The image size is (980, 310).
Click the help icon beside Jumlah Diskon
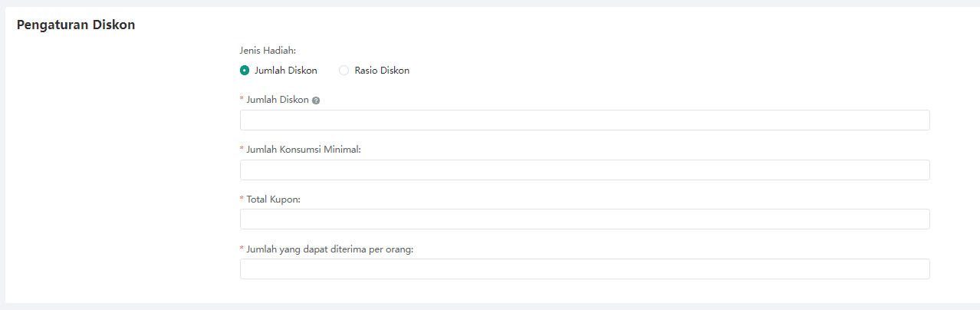point(316,101)
